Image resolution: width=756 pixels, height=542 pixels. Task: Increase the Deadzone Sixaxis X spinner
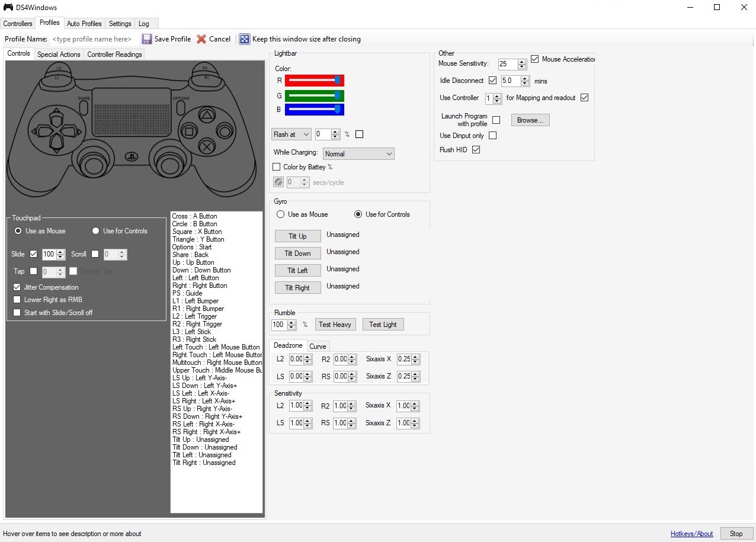click(x=416, y=357)
